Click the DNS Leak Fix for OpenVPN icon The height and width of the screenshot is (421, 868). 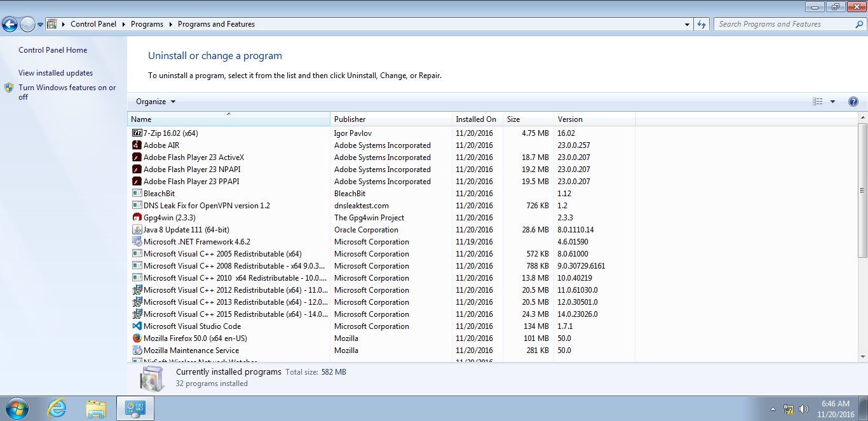[137, 206]
